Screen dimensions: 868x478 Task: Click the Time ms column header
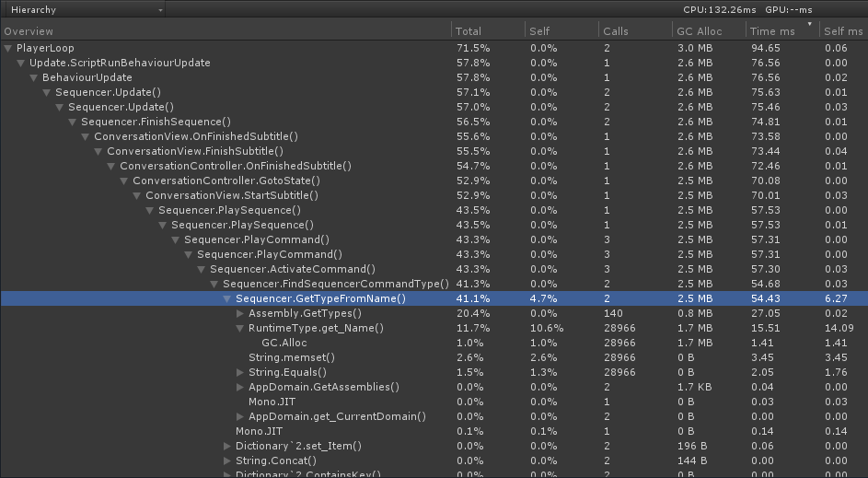click(x=782, y=31)
